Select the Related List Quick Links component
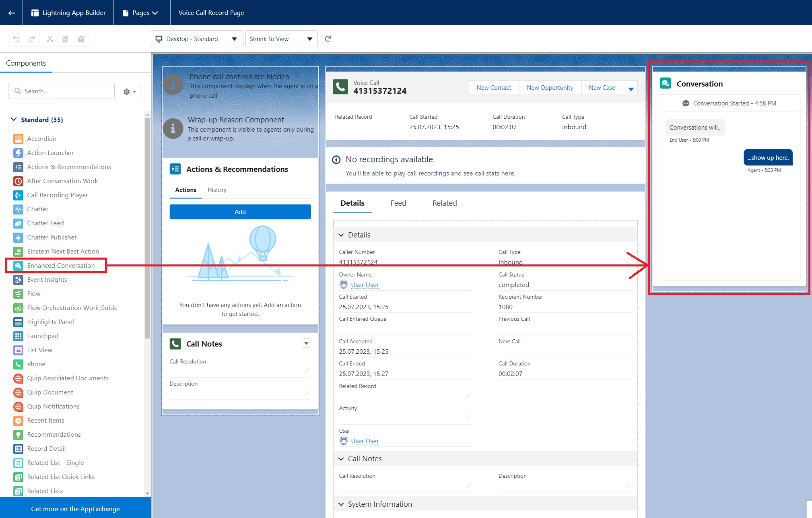The height and width of the screenshot is (518, 812). tap(54, 477)
